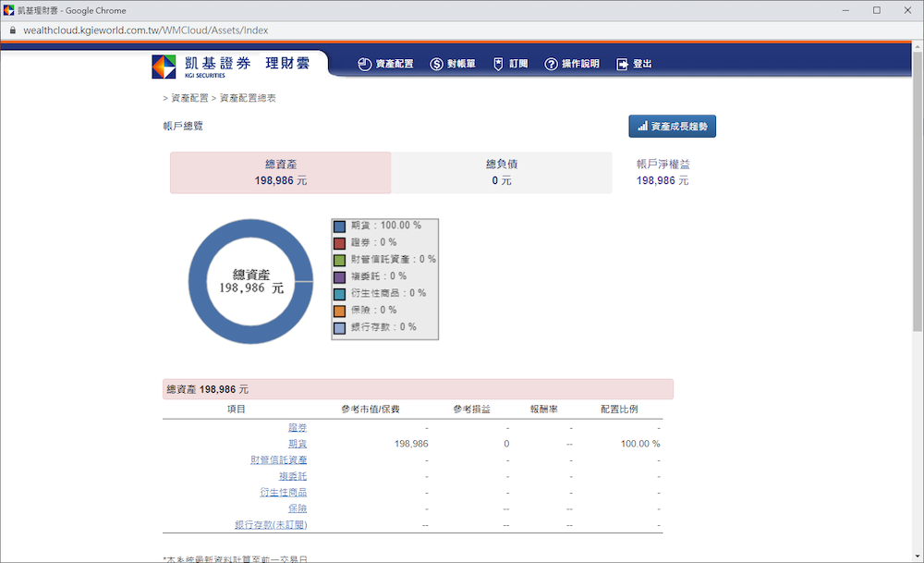Viewport: 924px width, 563px height.
Task: Open the 銀行存款(未訂閱) link
Action: pyautogui.click(x=271, y=525)
